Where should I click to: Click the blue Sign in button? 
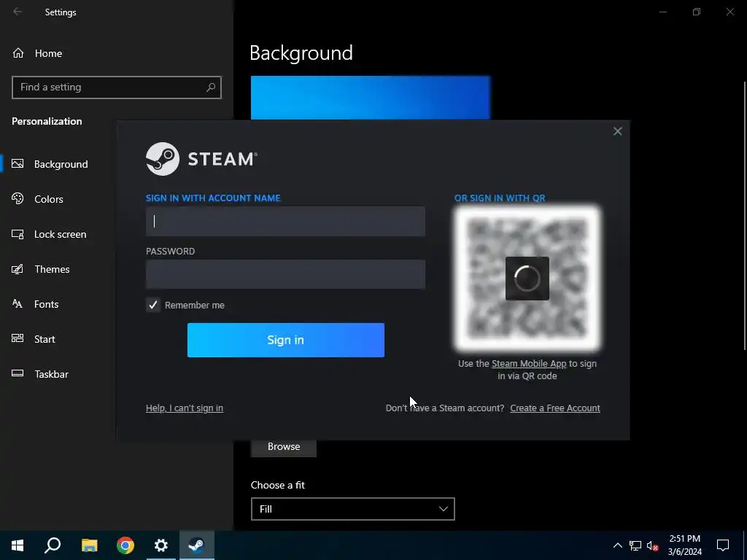click(286, 340)
